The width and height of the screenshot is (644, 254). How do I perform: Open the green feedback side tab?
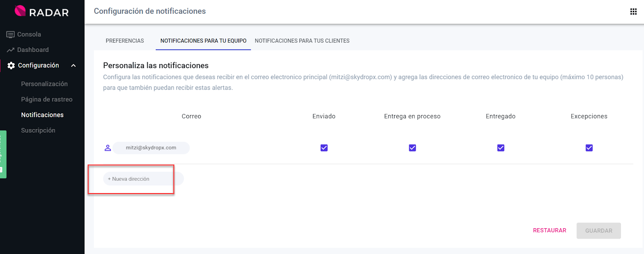coord(3,154)
